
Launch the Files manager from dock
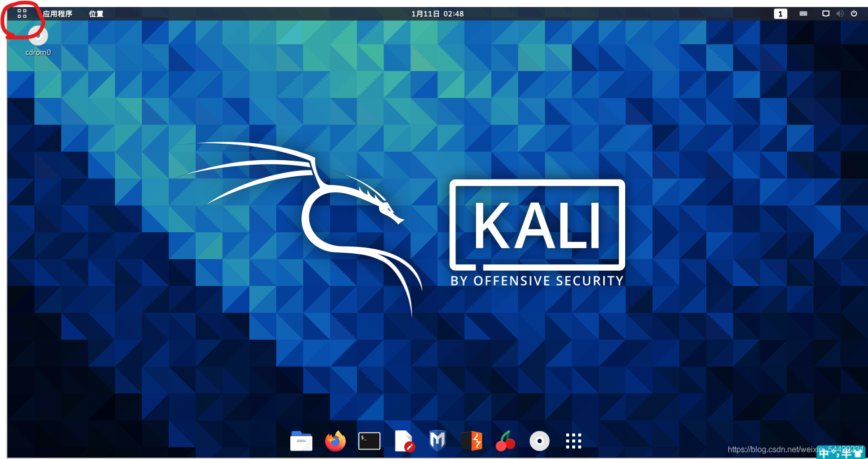[301, 441]
